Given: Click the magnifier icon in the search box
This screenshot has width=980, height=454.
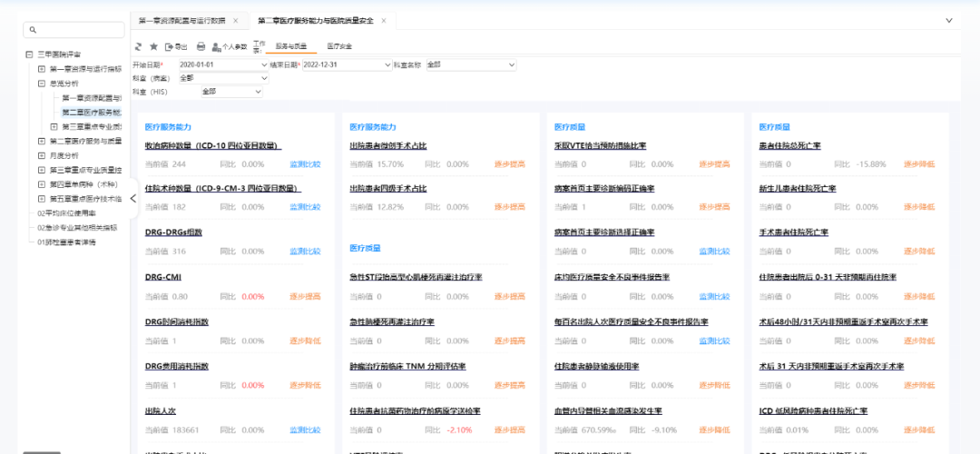Looking at the screenshot, I should coord(34,29).
